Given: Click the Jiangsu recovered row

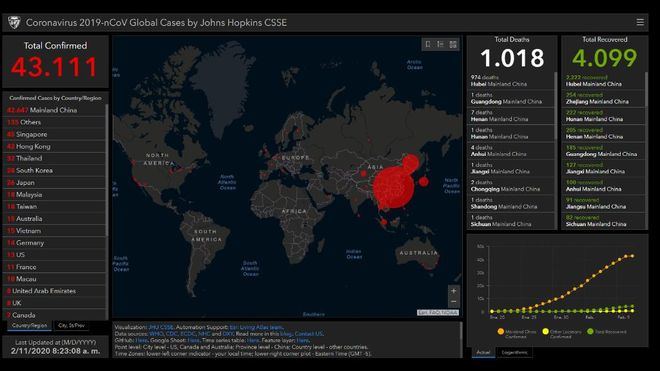Looking at the screenshot, I should 604,203.
